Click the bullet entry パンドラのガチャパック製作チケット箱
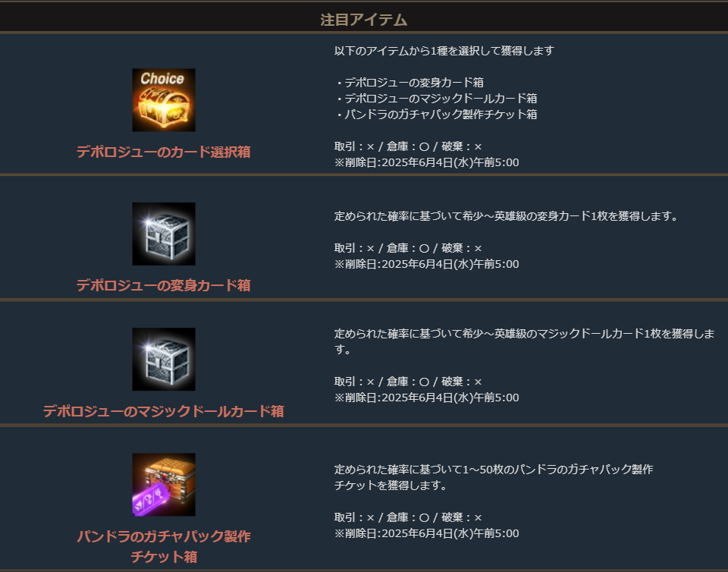 [436, 115]
